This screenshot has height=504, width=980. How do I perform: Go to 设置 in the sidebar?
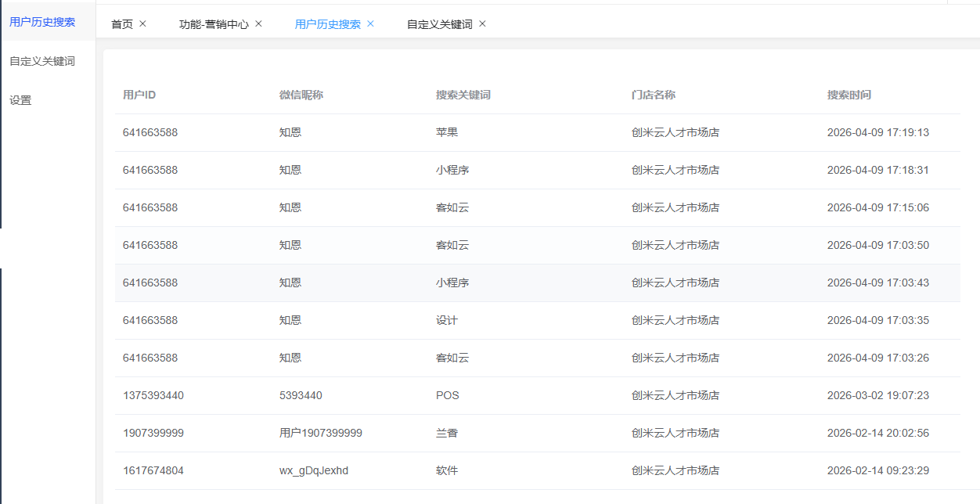tap(20, 100)
